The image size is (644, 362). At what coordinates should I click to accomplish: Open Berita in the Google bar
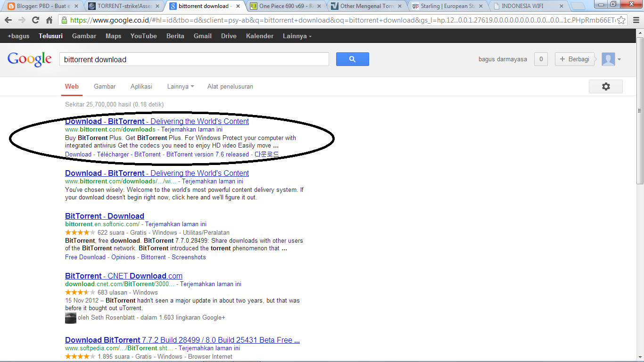point(175,36)
